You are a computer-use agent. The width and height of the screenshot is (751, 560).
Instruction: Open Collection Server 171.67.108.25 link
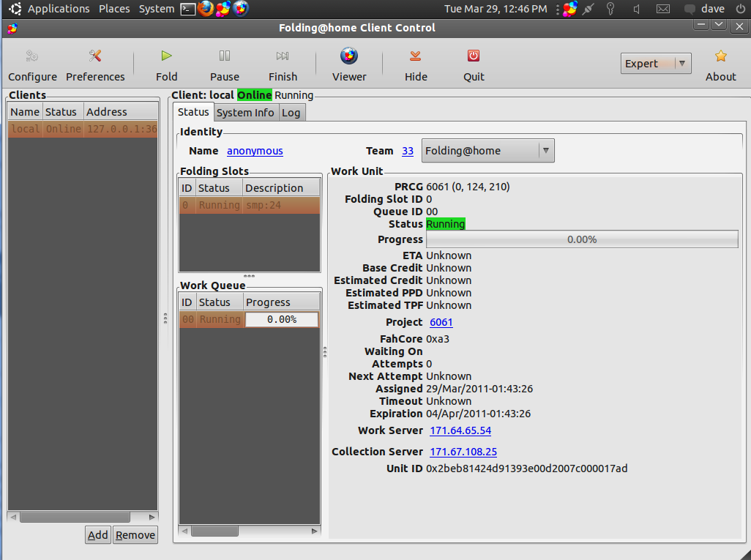[463, 452]
